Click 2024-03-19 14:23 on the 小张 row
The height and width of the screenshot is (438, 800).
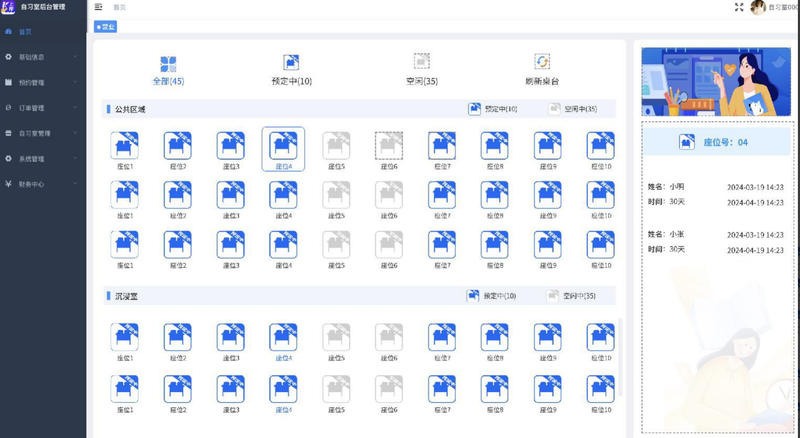point(755,235)
